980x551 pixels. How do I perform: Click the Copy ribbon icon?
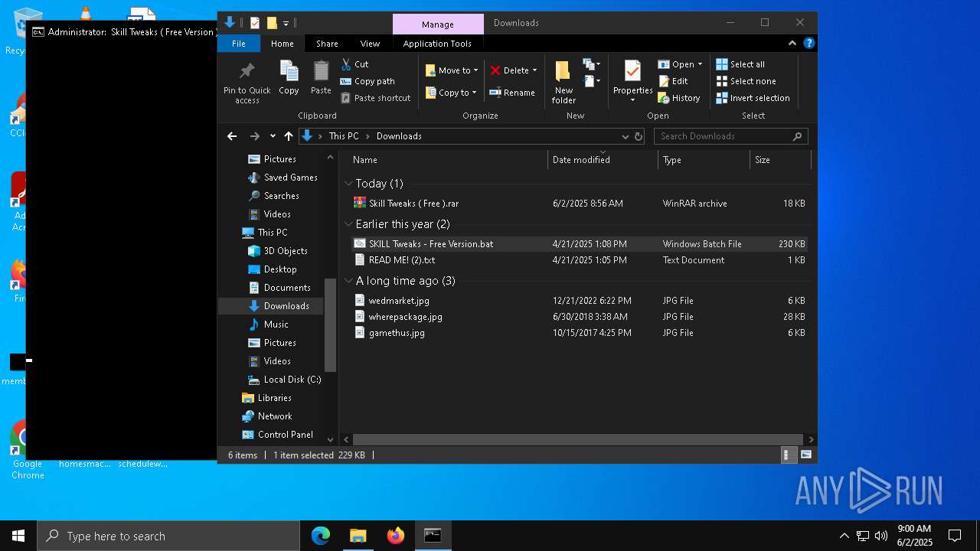click(x=289, y=71)
